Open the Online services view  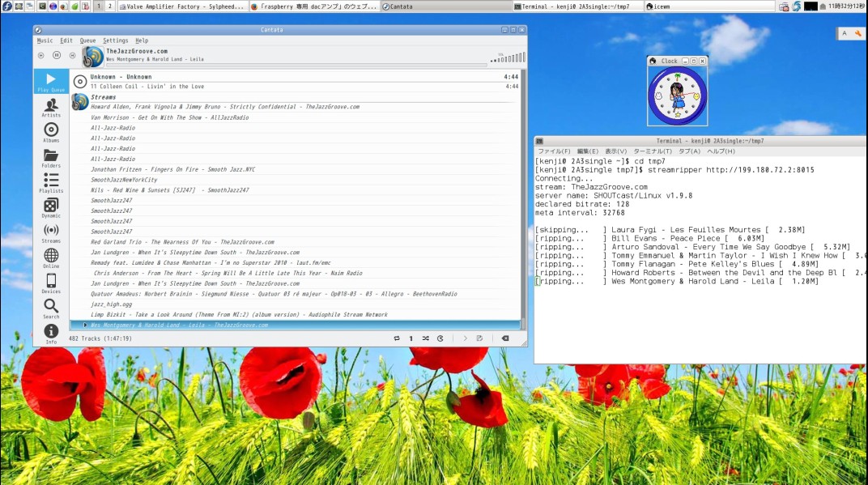[51, 257]
